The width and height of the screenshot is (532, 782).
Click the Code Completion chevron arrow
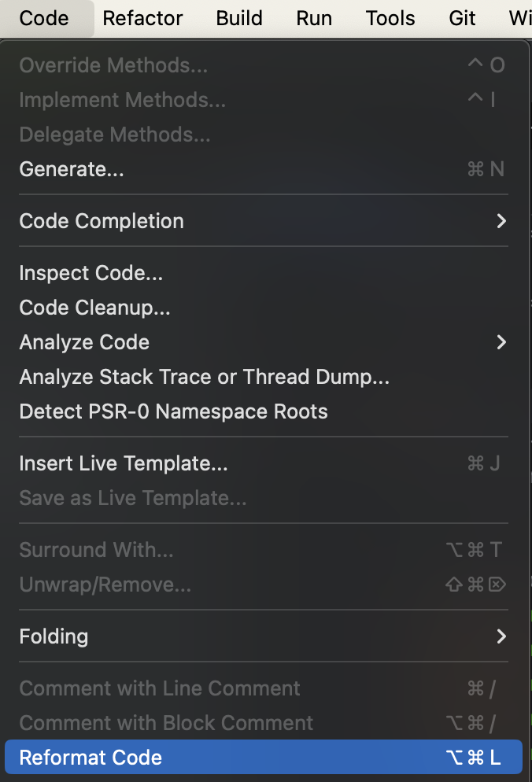[501, 221]
